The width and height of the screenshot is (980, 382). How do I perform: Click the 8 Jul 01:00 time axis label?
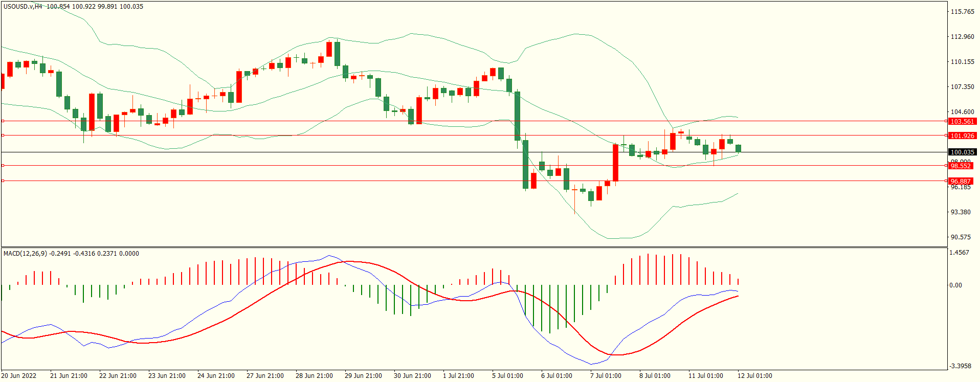tap(655, 376)
